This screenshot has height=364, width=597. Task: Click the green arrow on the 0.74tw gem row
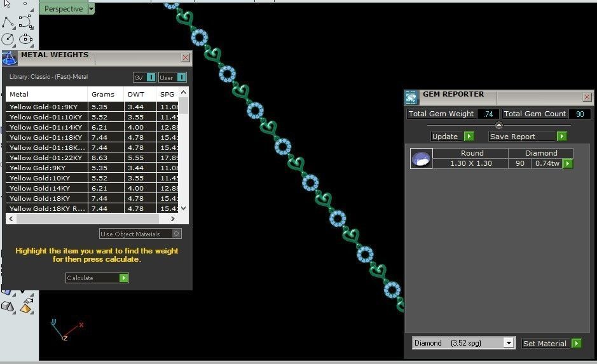coord(568,163)
